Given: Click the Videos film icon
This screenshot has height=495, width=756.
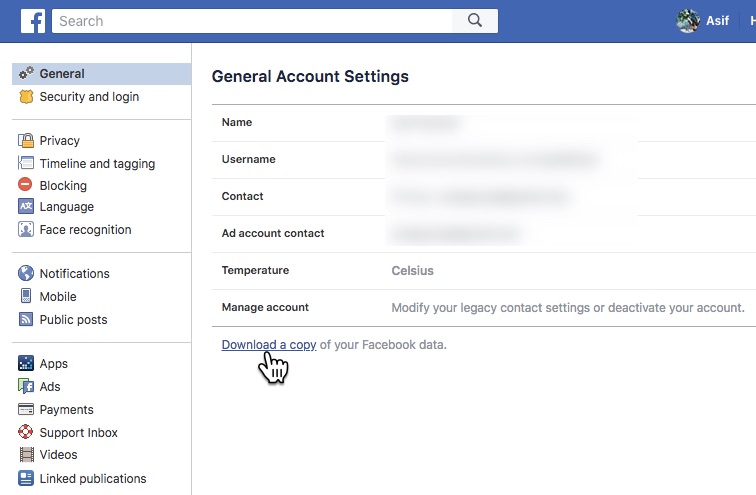Looking at the screenshot, I should tap(27, 455).
